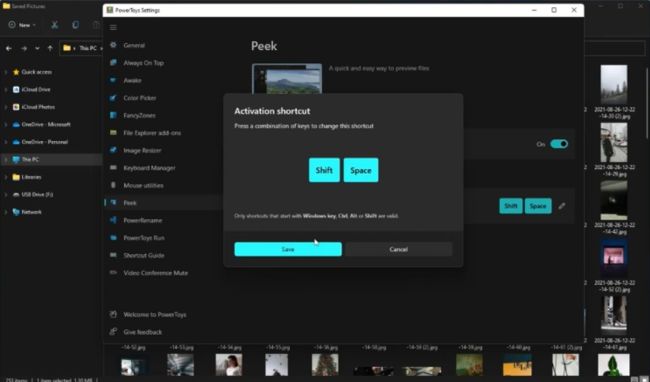
Task: Click the Image Resizer sidebar icon
Action: click(113, 150)
